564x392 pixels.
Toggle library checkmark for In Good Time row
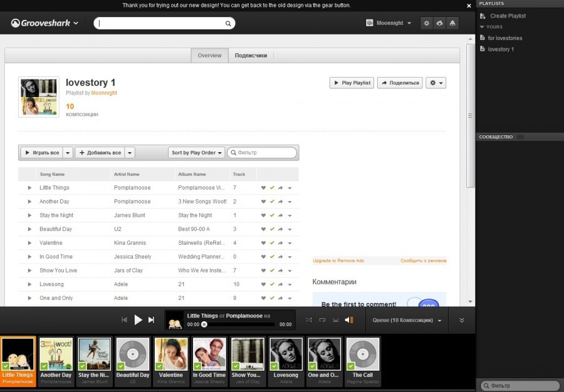click(x=272, y=257)
